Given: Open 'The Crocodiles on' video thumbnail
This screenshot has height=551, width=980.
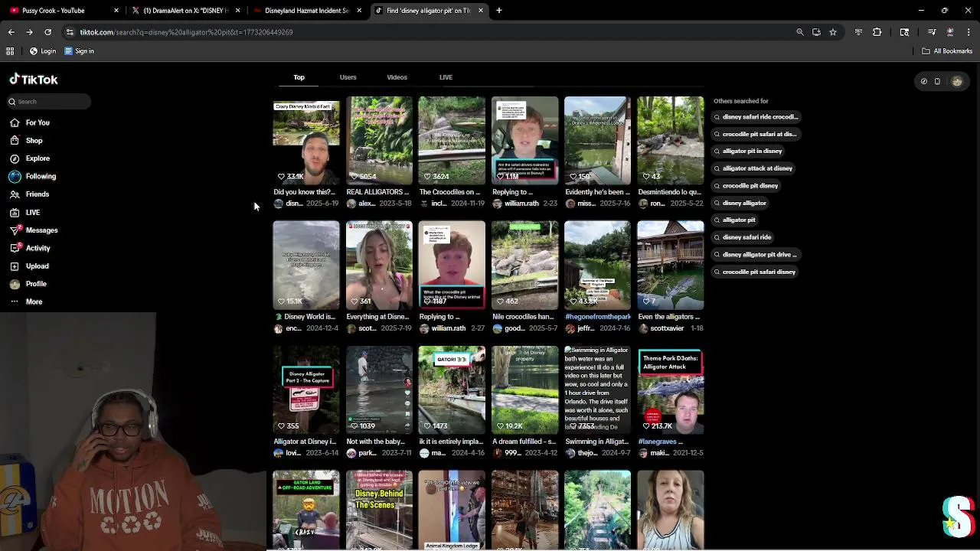Looking at the screenshot, I should [x=452, y=140].
